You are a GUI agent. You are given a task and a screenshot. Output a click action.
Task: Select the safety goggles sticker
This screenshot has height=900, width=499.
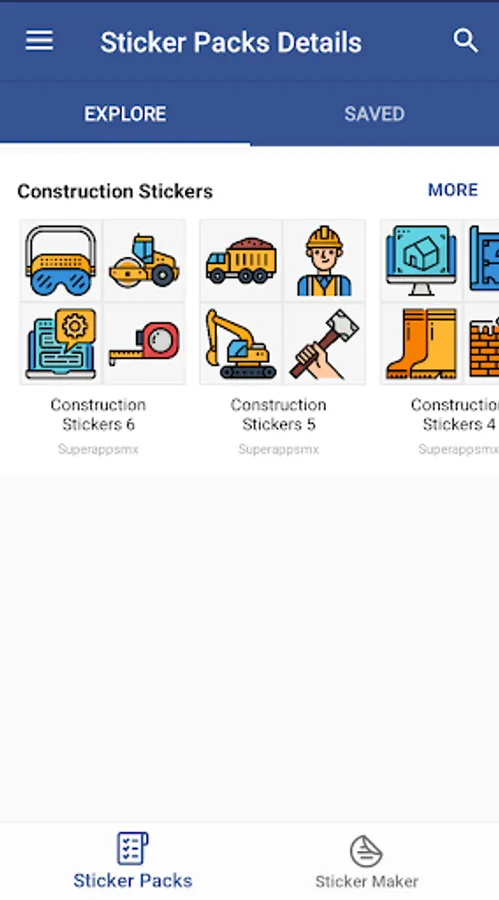(61, 260)
